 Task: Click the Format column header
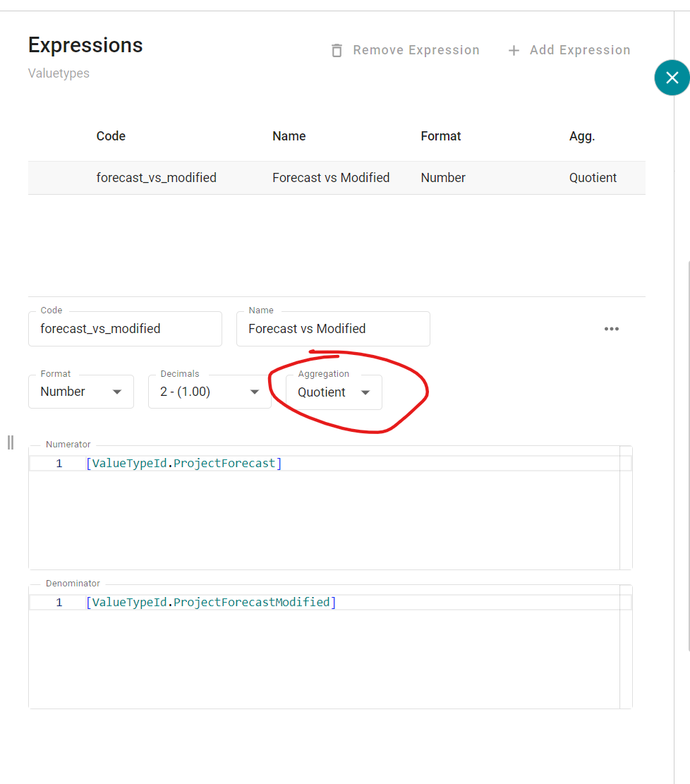(440, 136)
